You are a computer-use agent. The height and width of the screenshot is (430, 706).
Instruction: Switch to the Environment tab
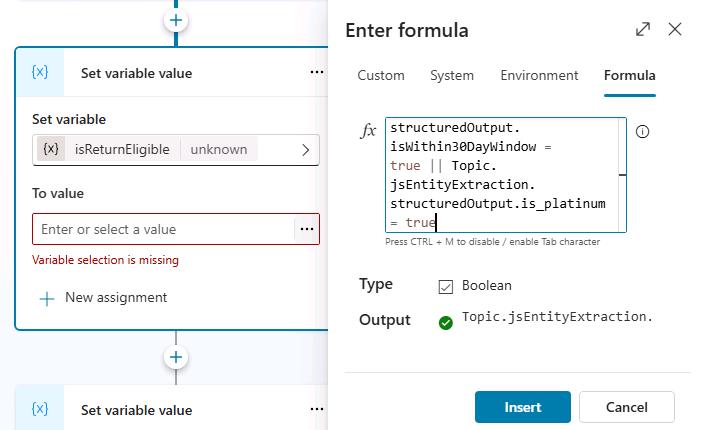pos(539,75)
